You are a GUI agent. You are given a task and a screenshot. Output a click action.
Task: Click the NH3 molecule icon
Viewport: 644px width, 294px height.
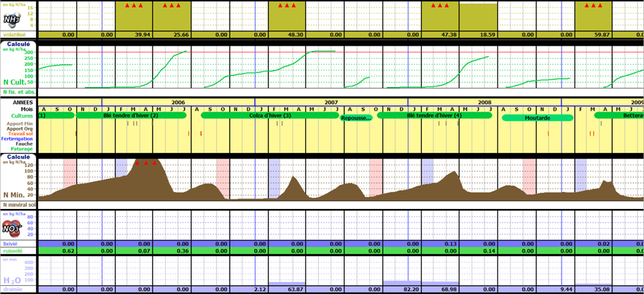(x=12, y=20)
